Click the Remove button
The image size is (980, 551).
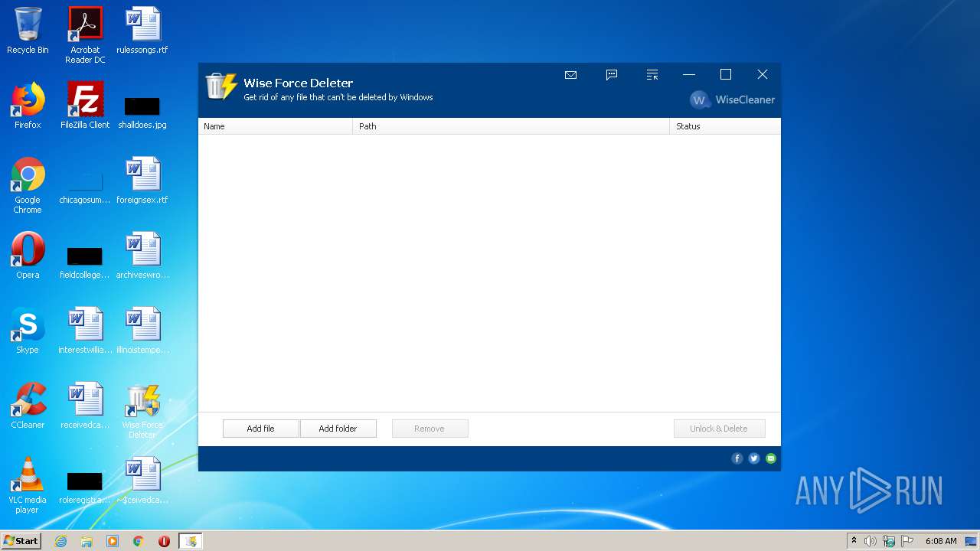click(x=430, y=429)
